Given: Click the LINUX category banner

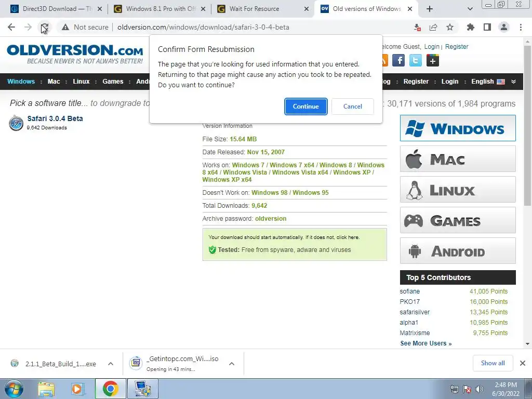Looking at the screenshot, I should [458, 189].
